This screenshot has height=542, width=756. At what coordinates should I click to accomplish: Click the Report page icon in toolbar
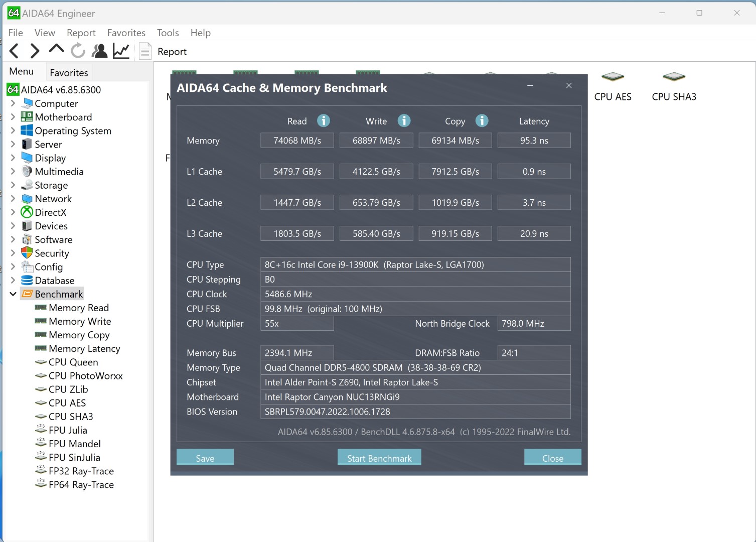[145, 51]
